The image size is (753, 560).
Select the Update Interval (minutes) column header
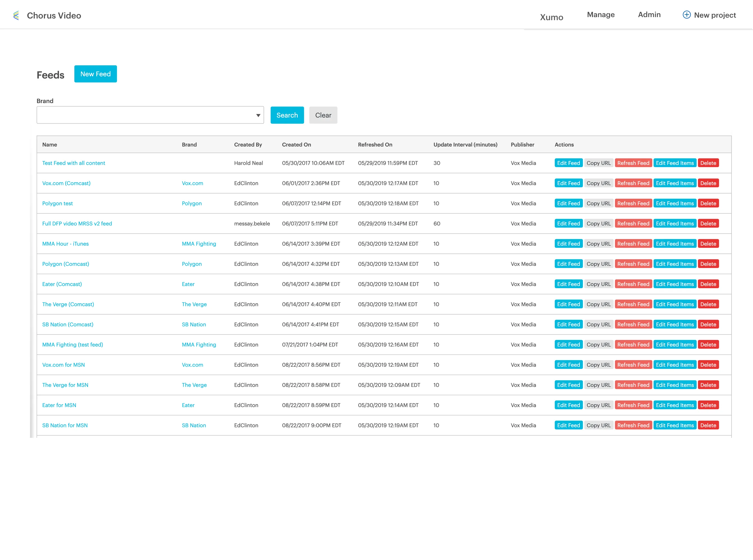tap(465, 145)
